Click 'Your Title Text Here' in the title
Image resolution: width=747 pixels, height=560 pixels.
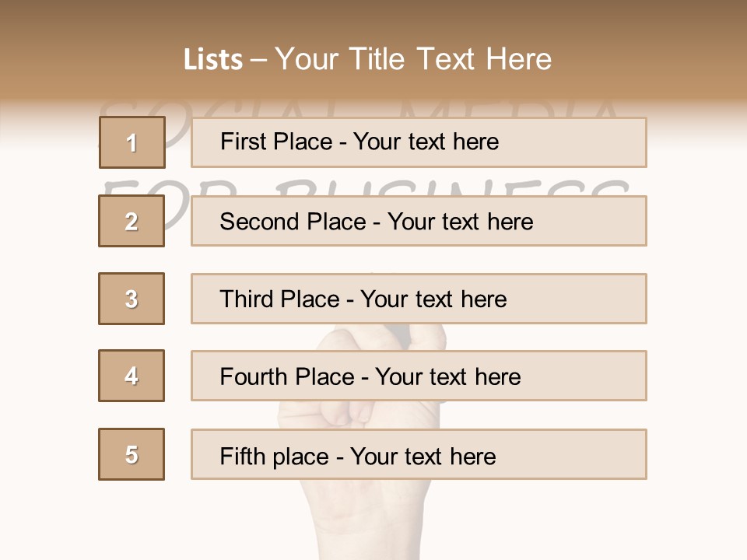(x=413, y=60)
